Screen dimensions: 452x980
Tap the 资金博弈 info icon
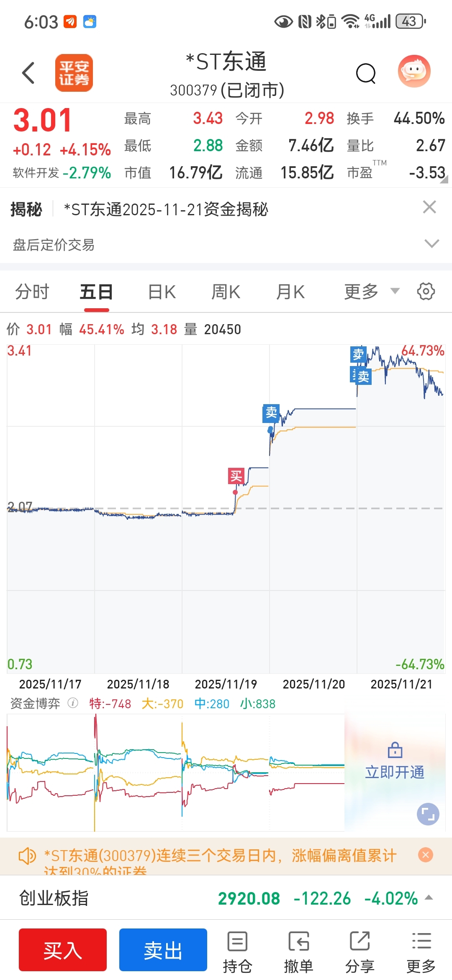[x=73, y=703]
